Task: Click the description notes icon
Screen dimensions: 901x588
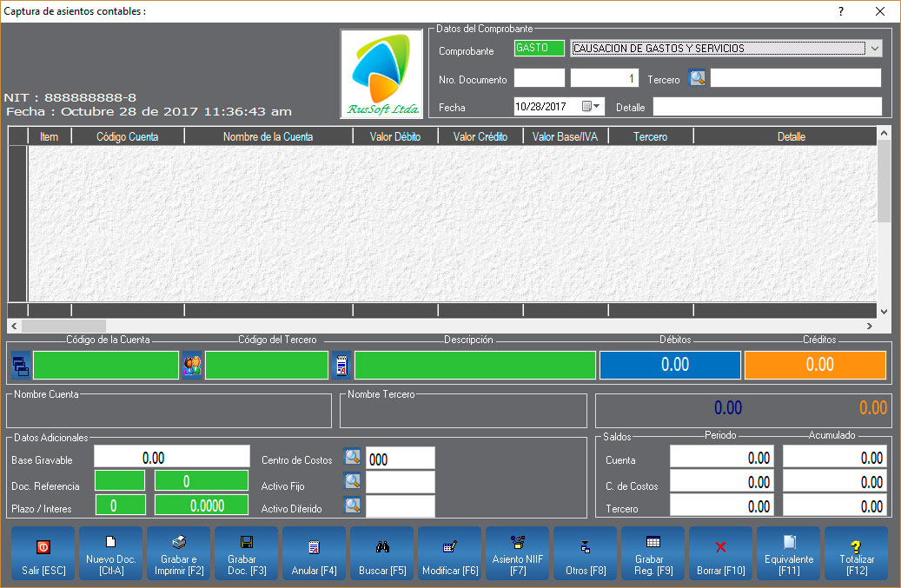Action: coord(341,366)
